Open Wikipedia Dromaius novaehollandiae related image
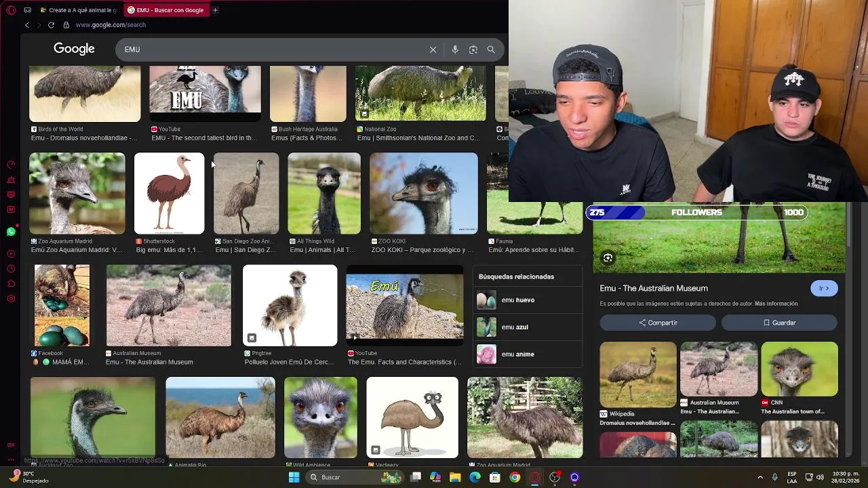Screen dimensions: 868x488 tap(638, 375)
